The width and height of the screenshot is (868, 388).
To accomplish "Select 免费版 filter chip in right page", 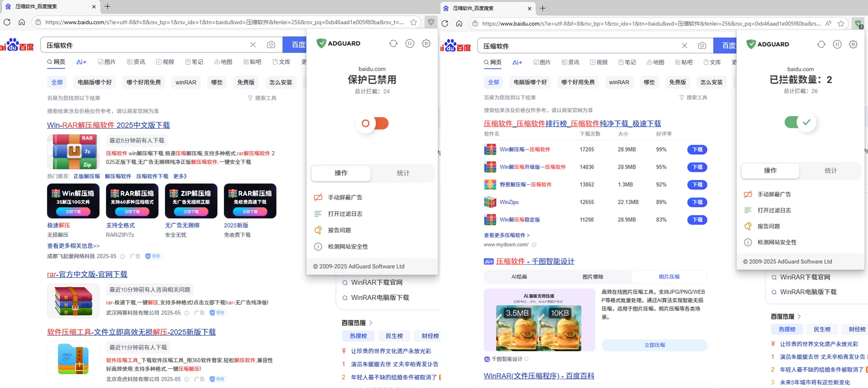I will [x=678, y=82].
